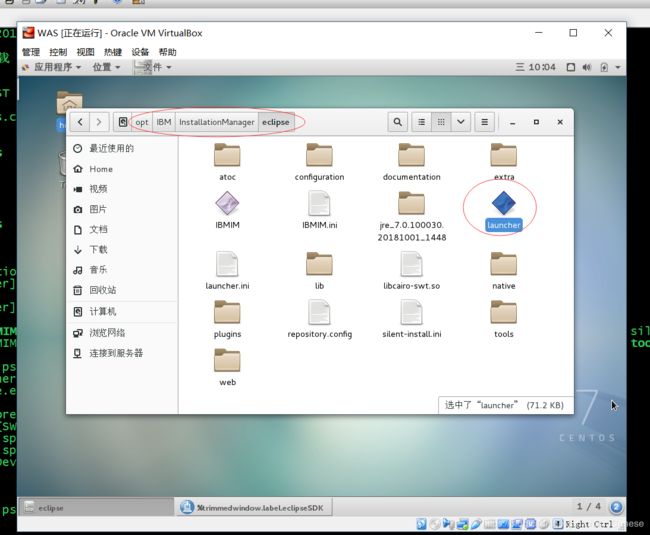The image size is (650, 535).
Task: Click the search magnifier button
Action: [398, 122]
